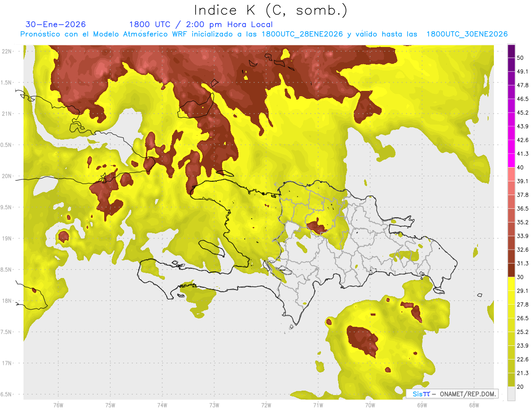This screenshot has width=532, height=411.
Task: Click the color scale label "39.1"
Action: tap(523, 181)
